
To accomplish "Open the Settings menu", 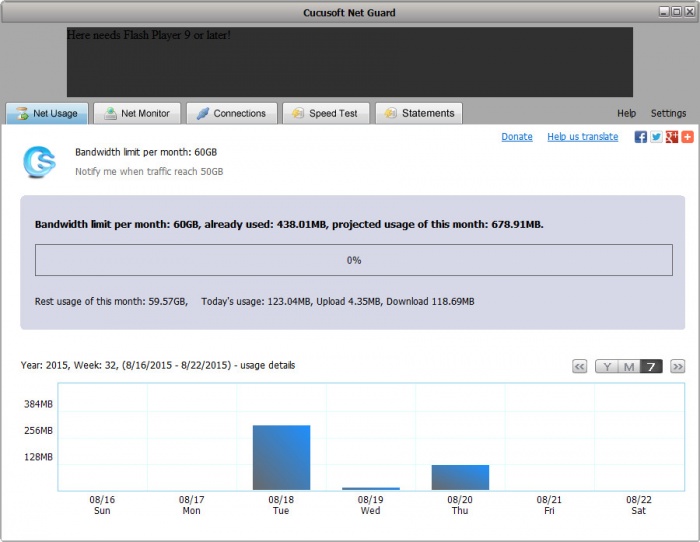I will (668, 113).
